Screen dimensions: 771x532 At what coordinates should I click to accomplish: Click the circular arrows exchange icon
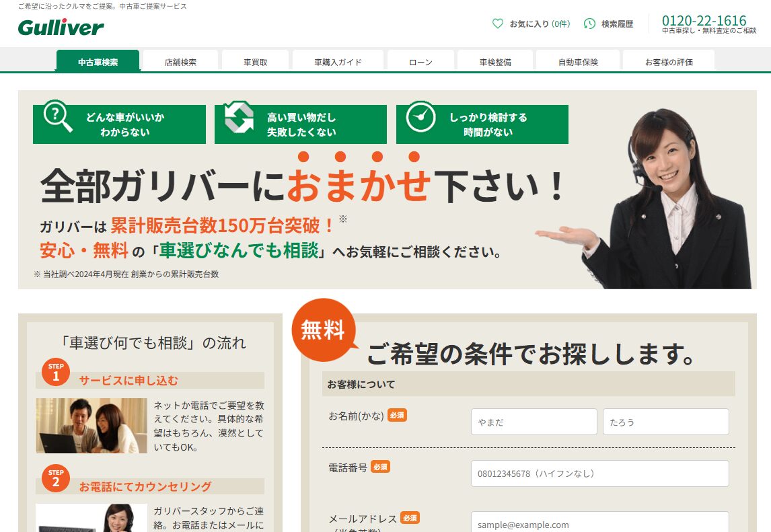(x=239, y=117)
